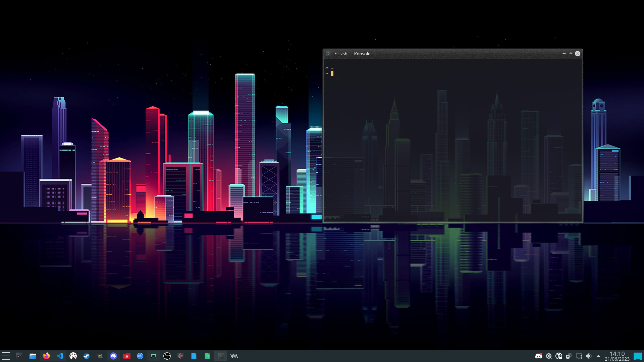
Task: Maximize the Konsole window
Action: tap(571, 54)
